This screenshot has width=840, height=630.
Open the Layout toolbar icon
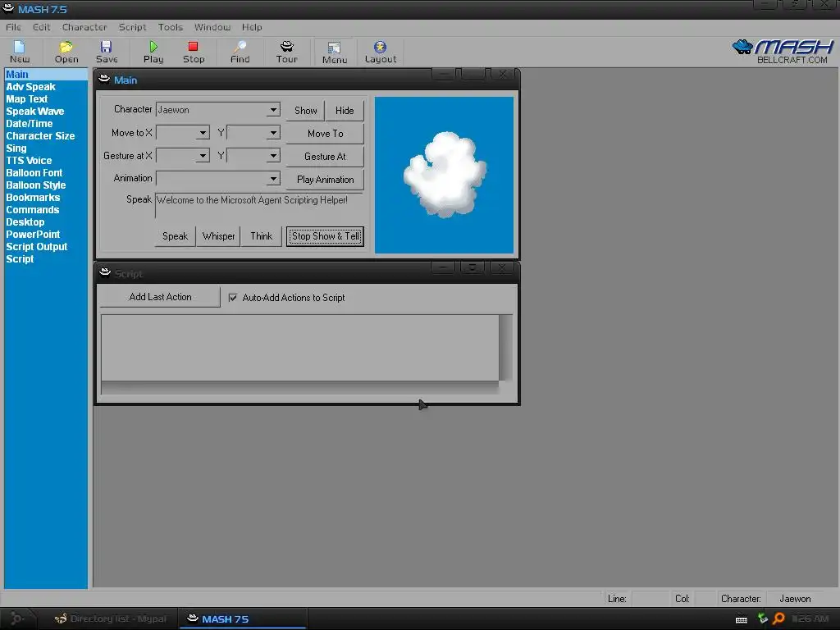coord(381,47)
